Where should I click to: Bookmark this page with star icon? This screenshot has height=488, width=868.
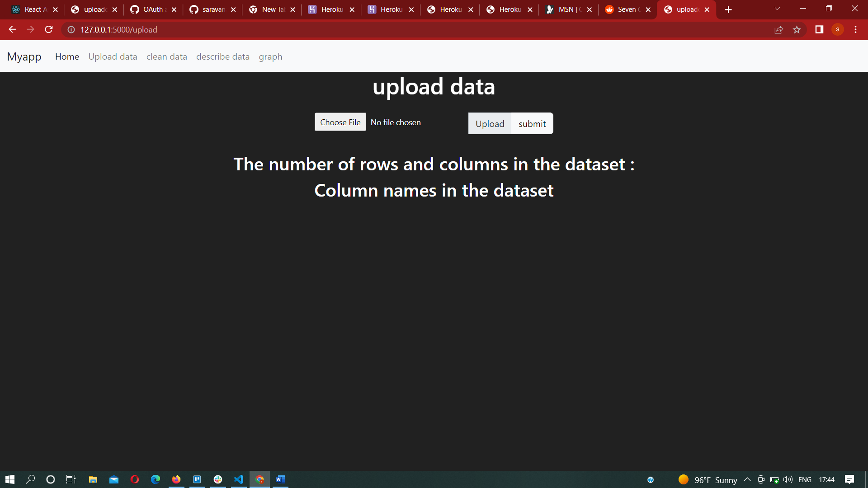coord(797,29)
